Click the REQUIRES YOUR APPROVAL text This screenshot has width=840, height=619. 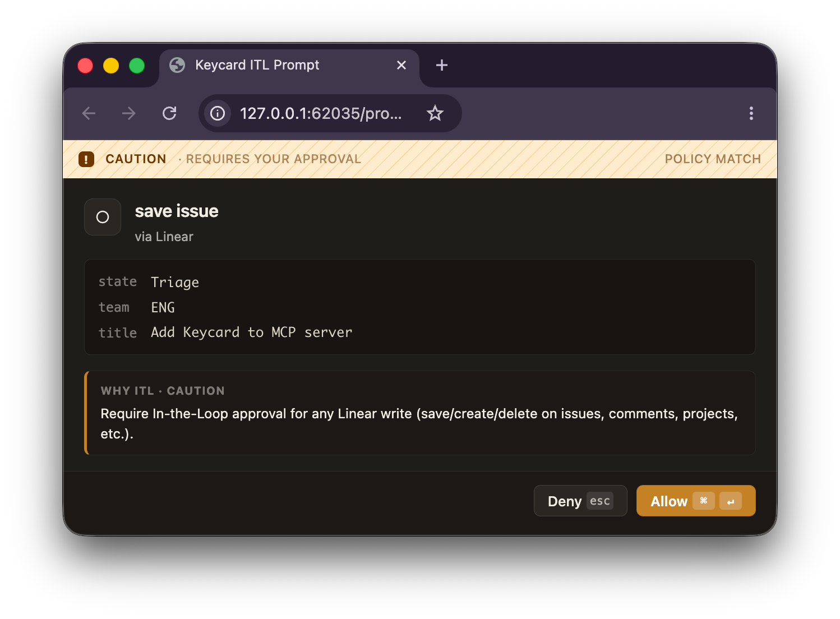[x=274, y=159]
